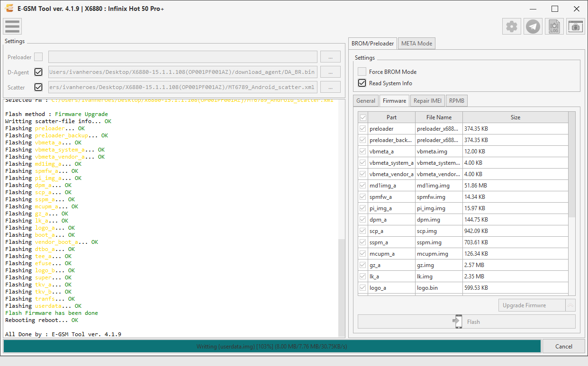Open the LOG file icon
Viewport: 588px width, 366px height.
[x=554, y=27]
